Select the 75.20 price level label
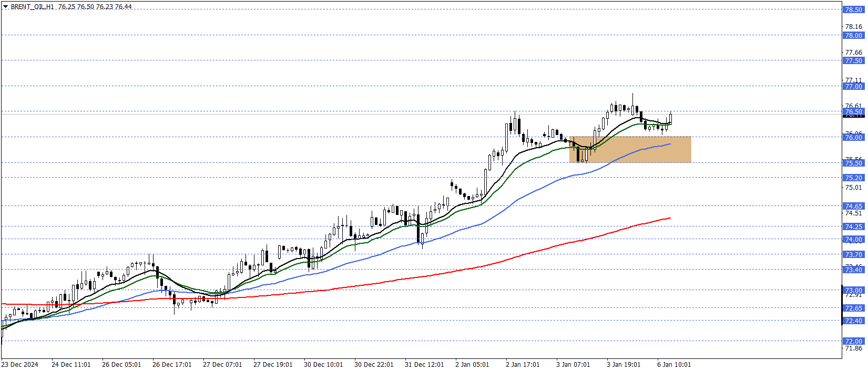This screenshot has height=371, width=868. (x=853, y=178)
